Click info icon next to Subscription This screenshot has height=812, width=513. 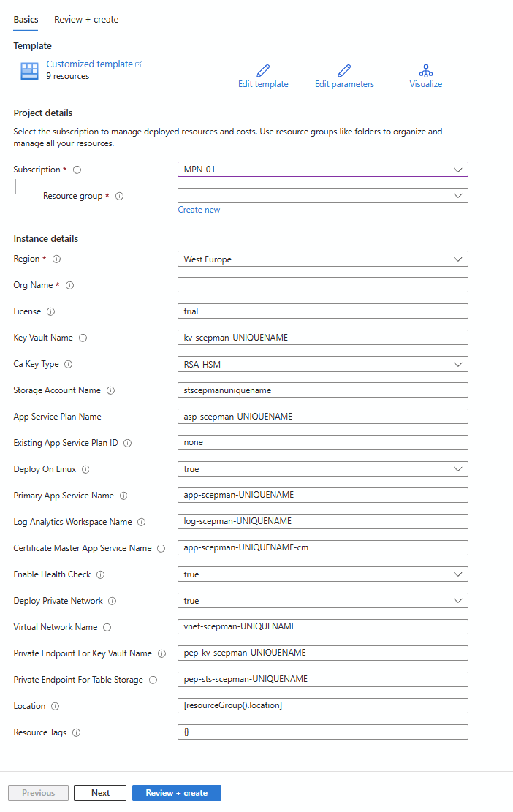77,170
